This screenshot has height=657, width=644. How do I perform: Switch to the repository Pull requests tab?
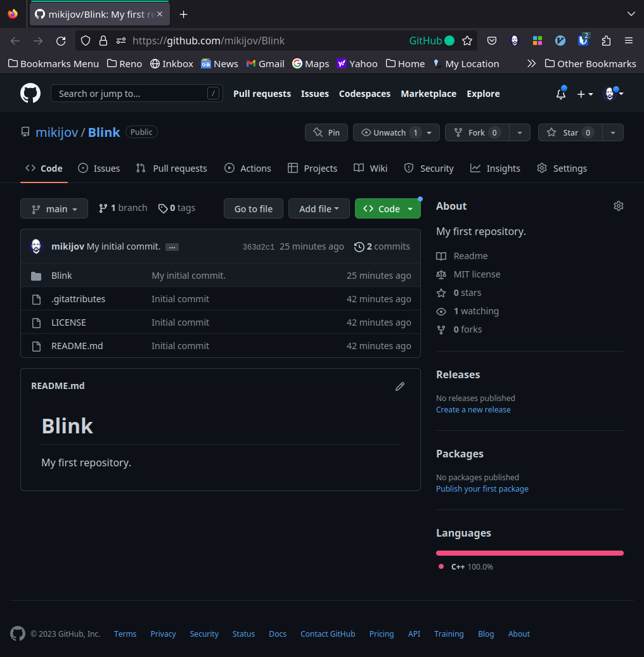[x=172, y=169]
